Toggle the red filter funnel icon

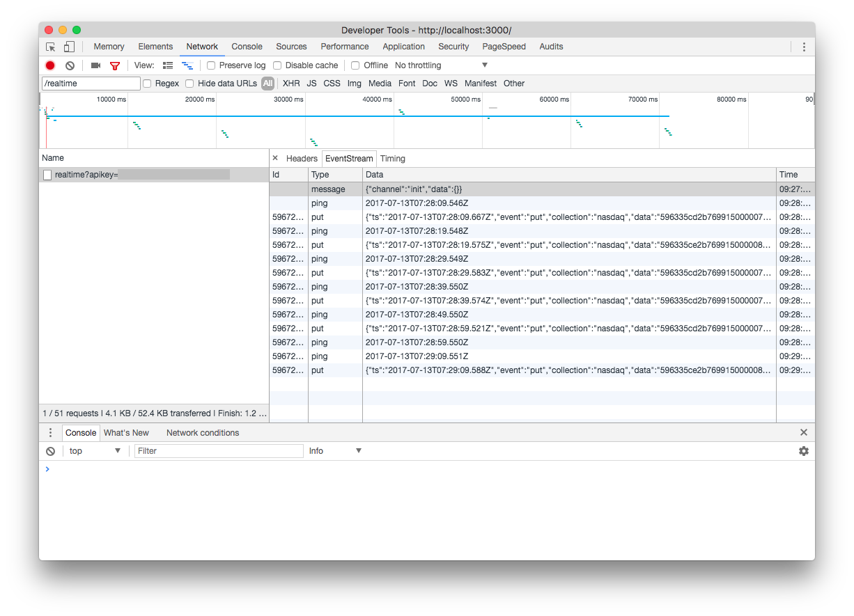pyautogui.click(x=115, y=65)
